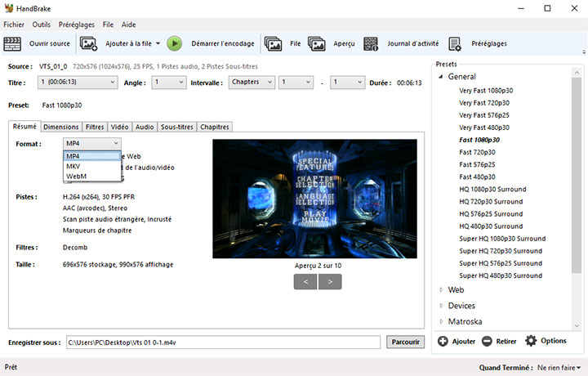Click the Ajouter preset plus icon
The width and height of the screenshot is (588, 376).
(x=443, y=341)
